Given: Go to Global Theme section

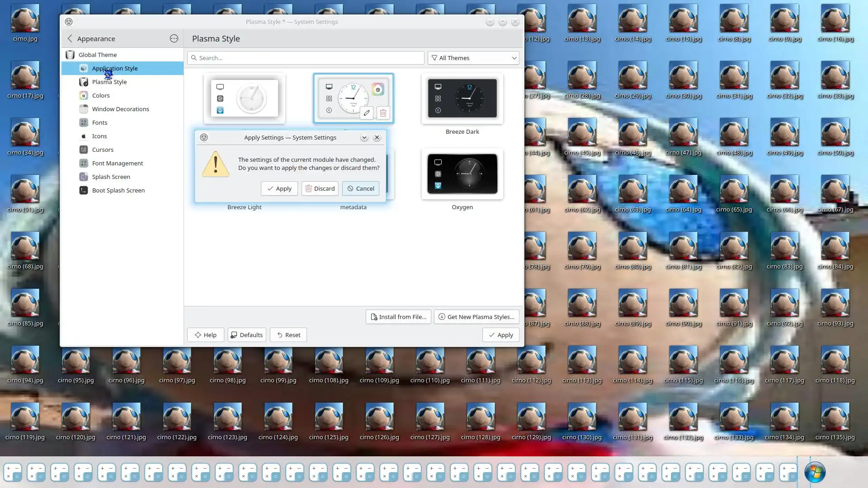Looking at the screenshot, I should [98, 55].
